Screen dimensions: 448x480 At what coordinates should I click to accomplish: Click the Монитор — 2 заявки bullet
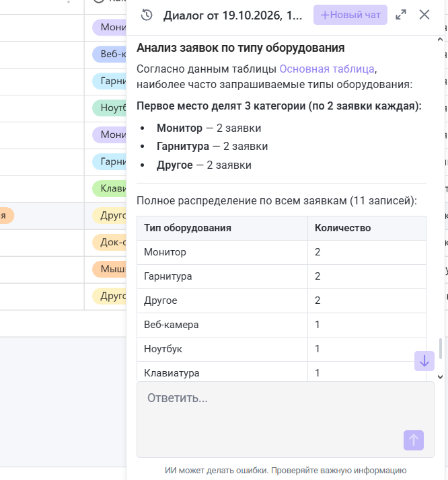(x=209, y=128)
